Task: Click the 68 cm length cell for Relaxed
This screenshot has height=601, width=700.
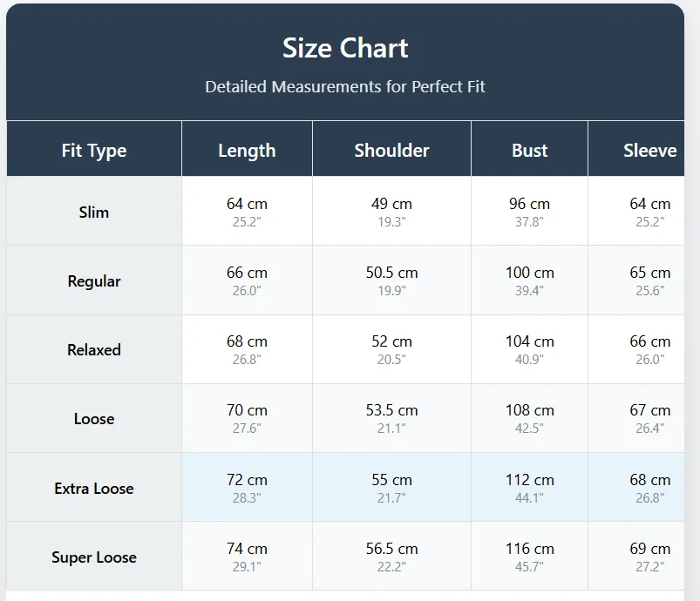Action: [x=247, y=349]
